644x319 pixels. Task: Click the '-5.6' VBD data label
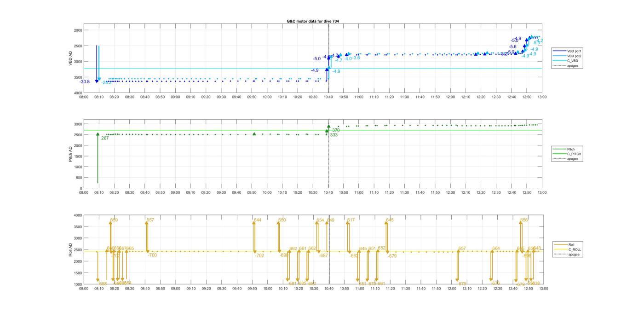pos(512,46)
